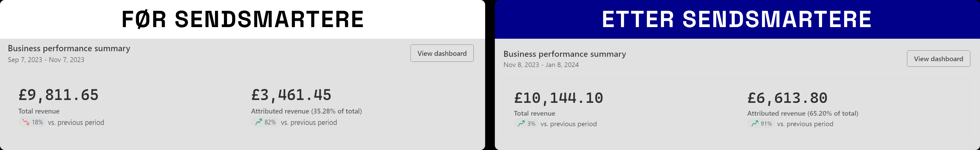Viewport: 980px width, 150px height.
Task: Click the 91% increase badge
Action: pyautogui.click(x=761, y=123)
